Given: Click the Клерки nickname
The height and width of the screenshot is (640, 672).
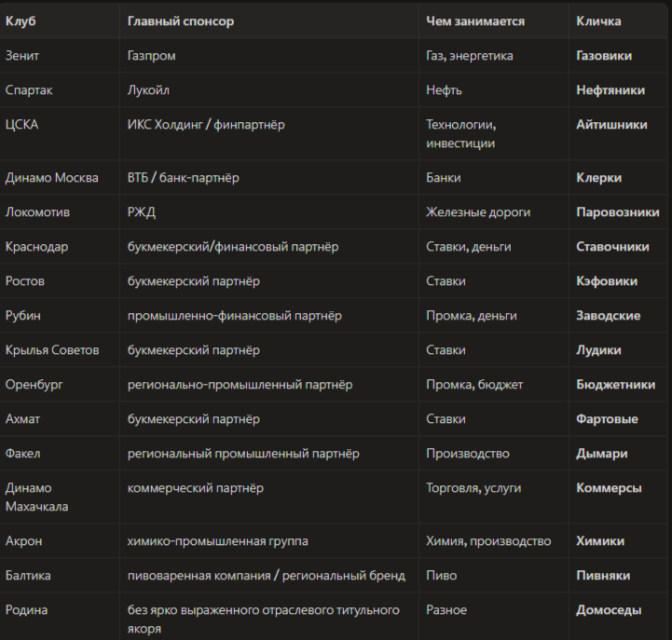Looking at the screenshot, I should 598,178.
